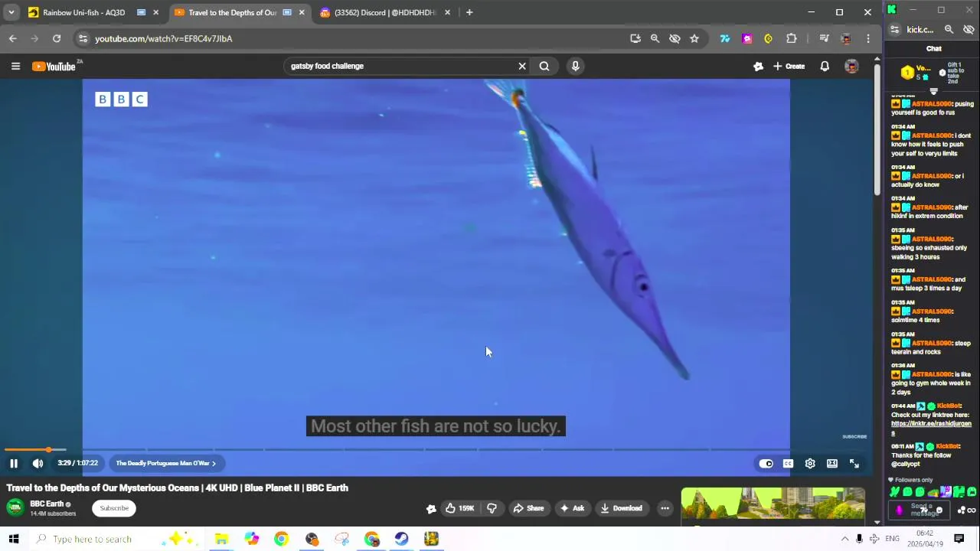
Task: Install-app icon in the address bar
Action: (x=635, y=38)
